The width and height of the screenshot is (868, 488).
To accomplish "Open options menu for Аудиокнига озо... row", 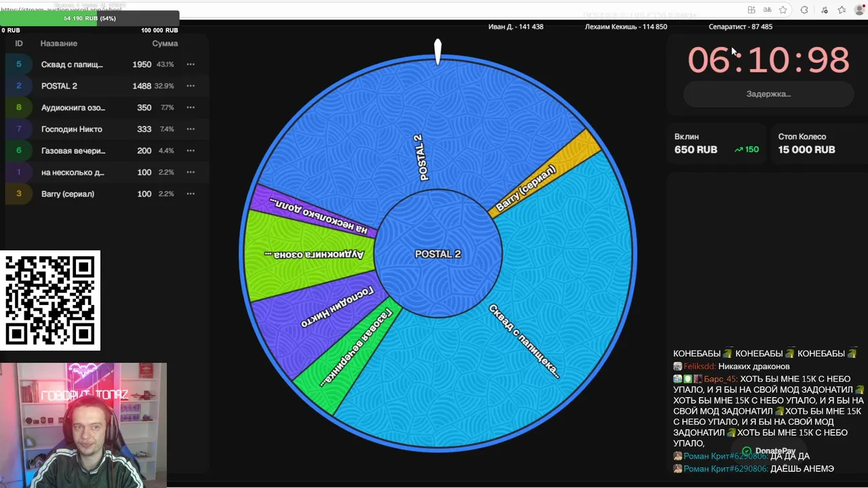I will pyautogui.click(x=191, y=108).
